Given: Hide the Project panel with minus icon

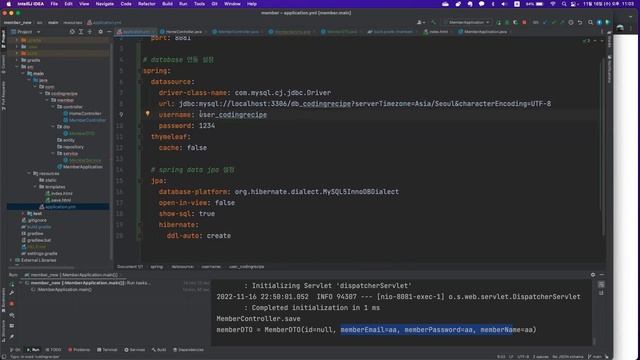Looking at the screenshot, I should 109,32.
